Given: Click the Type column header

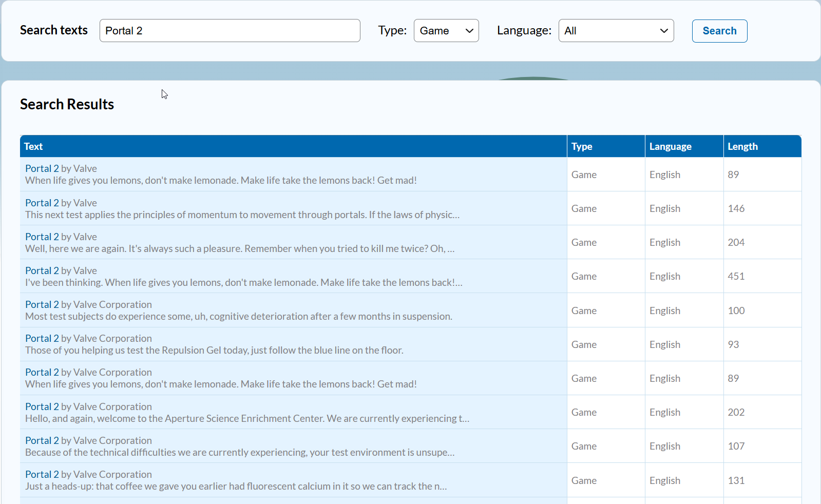Looking at the screenshot, I should [x=582, y=146].
